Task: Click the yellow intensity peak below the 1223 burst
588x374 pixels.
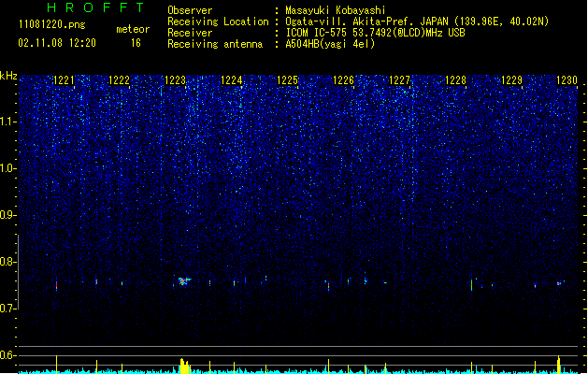Action: [x=184, y=367]
